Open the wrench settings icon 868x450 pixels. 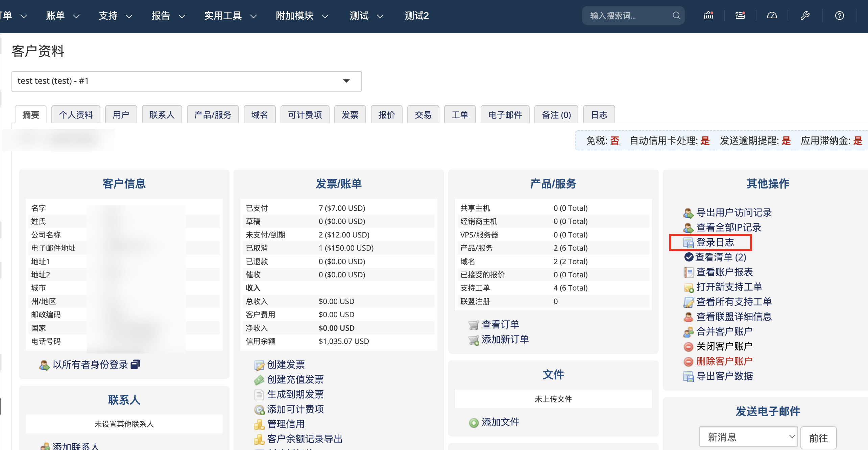pos(805,16)
